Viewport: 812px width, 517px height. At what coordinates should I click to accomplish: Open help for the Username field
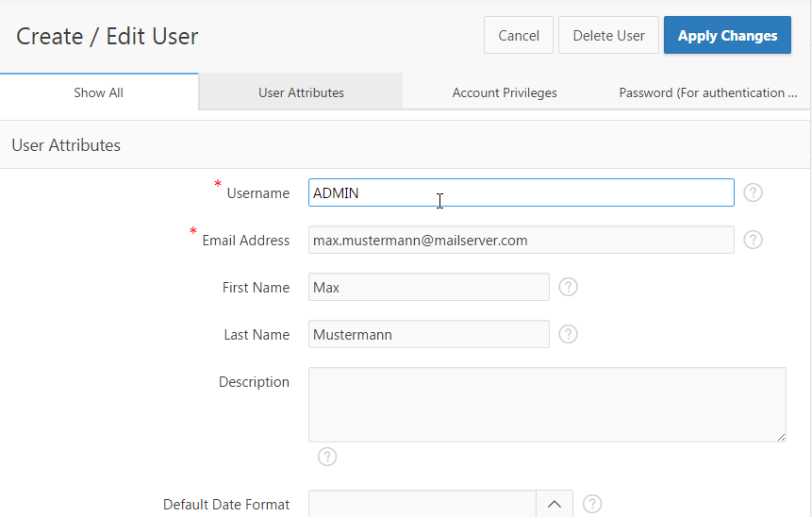[753, 192]
